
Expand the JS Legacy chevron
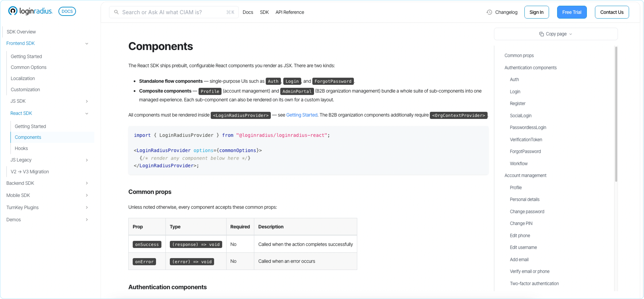click(87, 160)
